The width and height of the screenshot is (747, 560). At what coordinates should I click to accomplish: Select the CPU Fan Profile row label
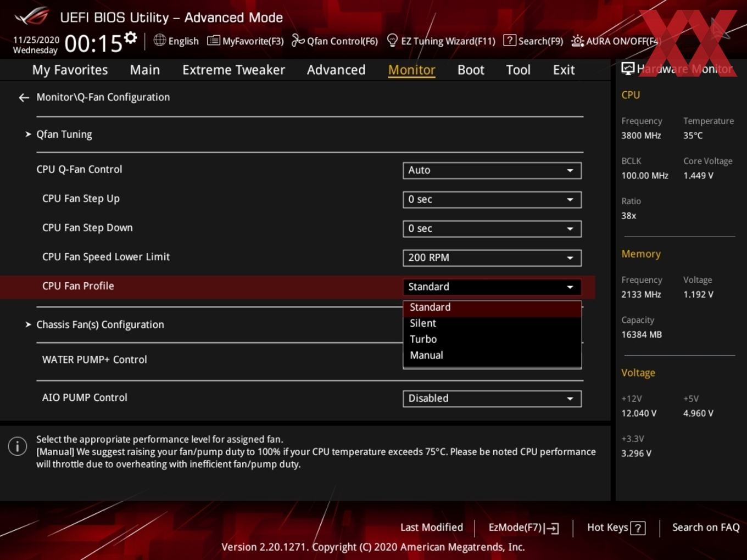click(x=78, y=286)
